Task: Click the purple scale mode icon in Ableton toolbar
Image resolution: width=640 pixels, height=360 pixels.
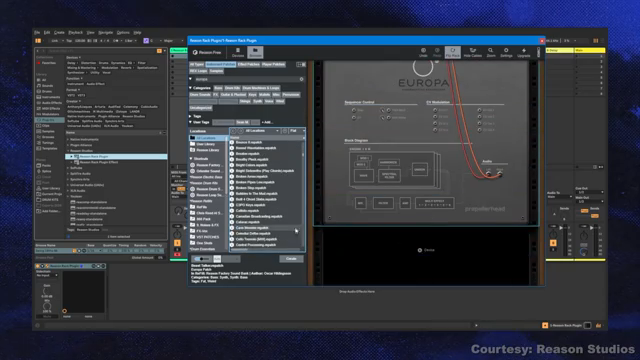Action: [x=146, y=41]
